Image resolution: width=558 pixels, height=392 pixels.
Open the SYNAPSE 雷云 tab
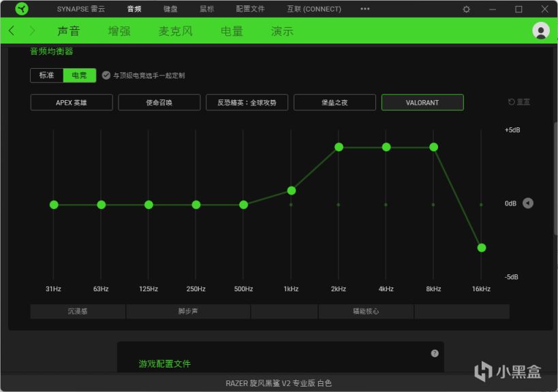[x=81, y=9]
